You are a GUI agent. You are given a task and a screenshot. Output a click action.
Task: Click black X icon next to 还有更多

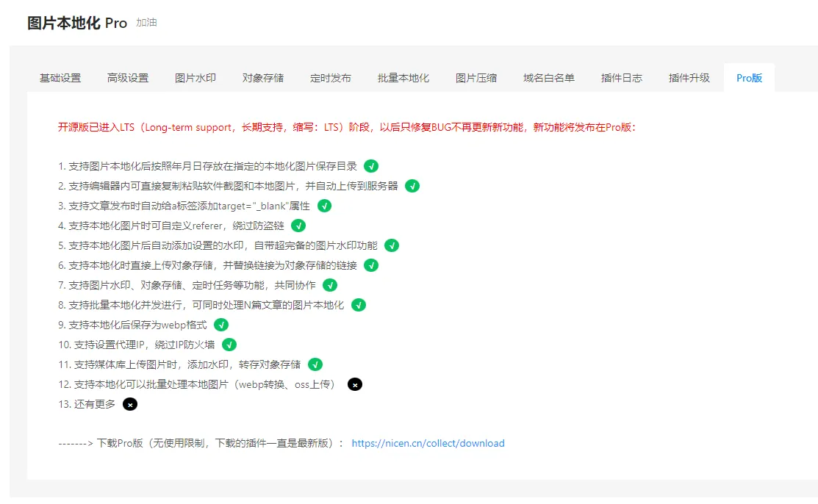130,404
